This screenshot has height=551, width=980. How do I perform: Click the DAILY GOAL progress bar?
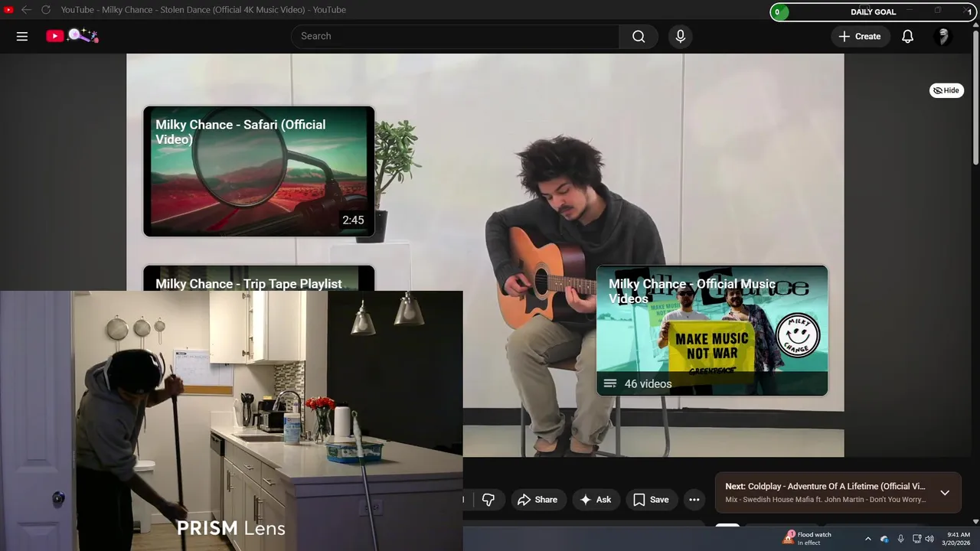pyautogui.click(x=873, y=12)
